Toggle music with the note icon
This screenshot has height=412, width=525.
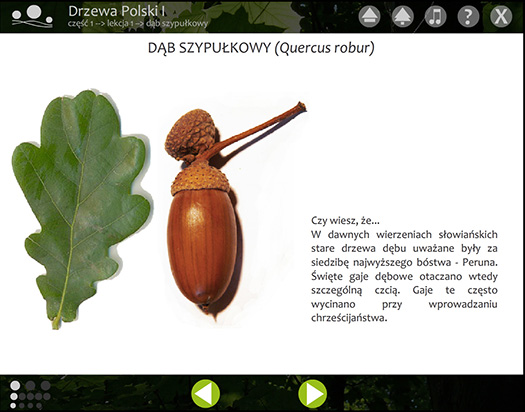[x=436, y=16]
